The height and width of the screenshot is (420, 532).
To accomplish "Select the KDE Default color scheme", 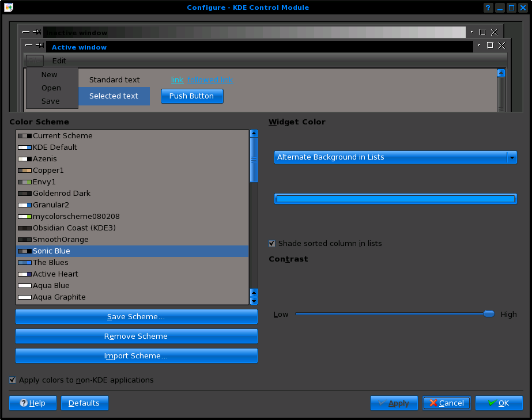I will 133,147.
